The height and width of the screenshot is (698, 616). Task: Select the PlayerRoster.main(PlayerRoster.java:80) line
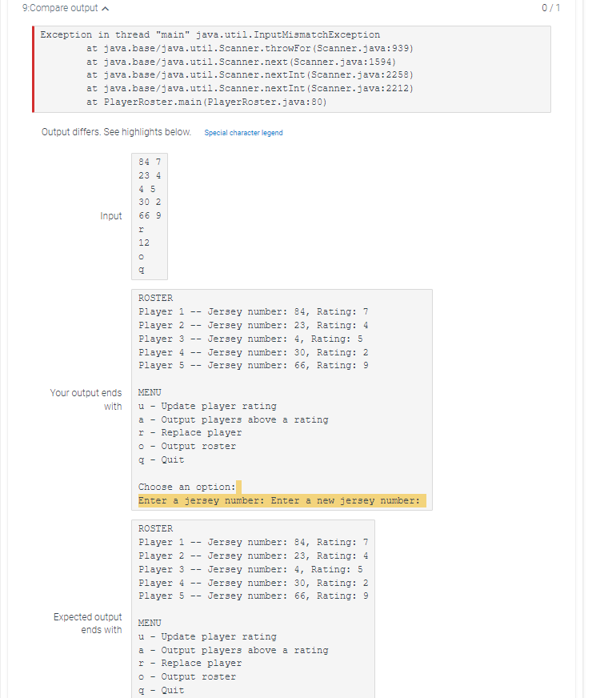206,102
